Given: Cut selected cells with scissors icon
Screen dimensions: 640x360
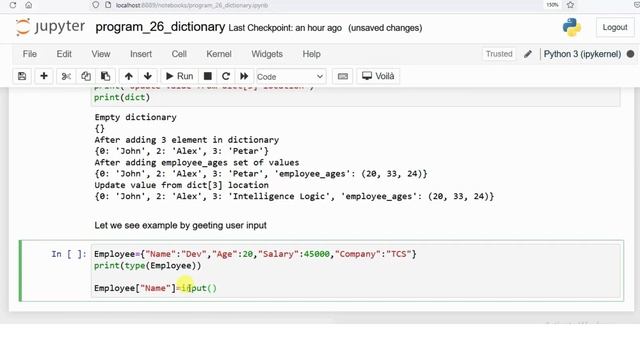Looking at the screenshot, I should 66,76.
